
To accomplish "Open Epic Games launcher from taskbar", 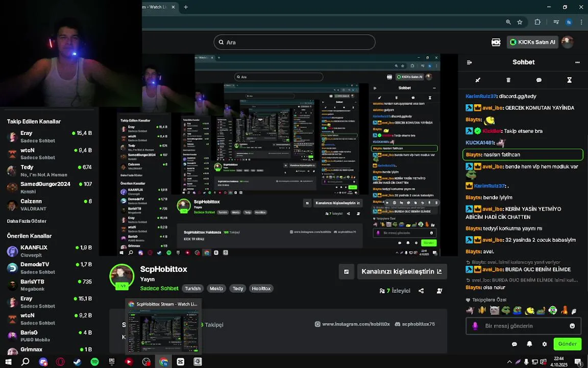I will [111, 362].
